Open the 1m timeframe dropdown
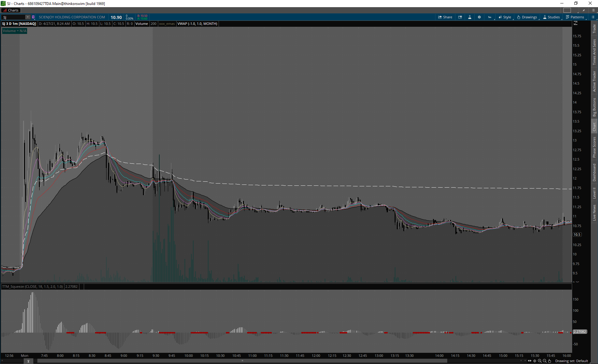This screenshot has height=364, width=598. (x=490, y=17)
